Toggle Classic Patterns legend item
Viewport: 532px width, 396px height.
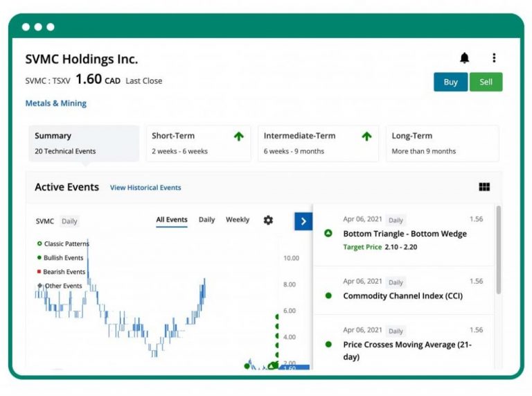(x=63, y=244)
